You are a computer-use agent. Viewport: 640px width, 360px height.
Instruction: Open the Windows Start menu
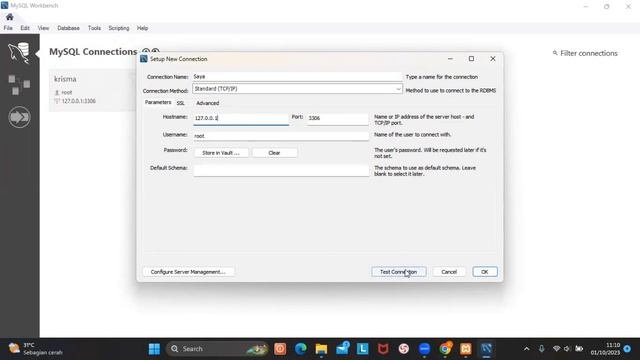click(154, 349)
